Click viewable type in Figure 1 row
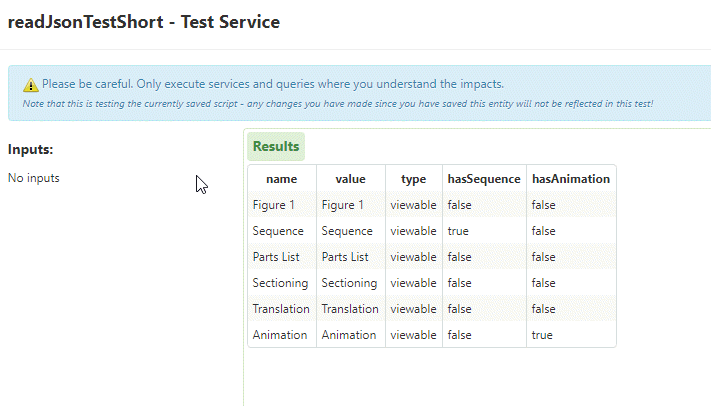 413,205
